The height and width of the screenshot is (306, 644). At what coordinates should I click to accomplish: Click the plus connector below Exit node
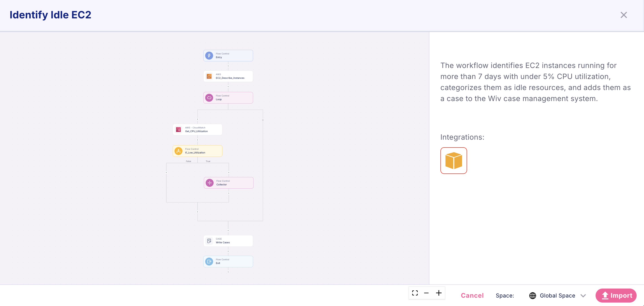228,272
